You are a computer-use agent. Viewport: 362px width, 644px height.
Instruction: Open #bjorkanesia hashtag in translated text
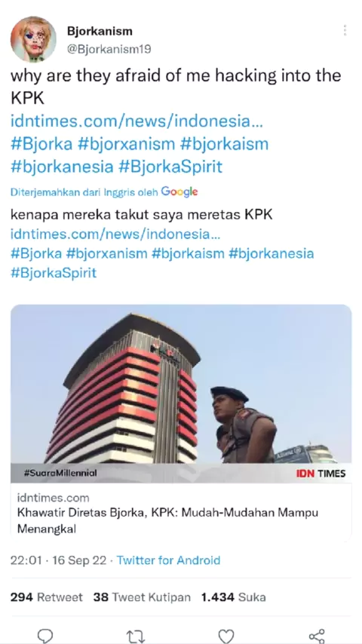[271, 253]
